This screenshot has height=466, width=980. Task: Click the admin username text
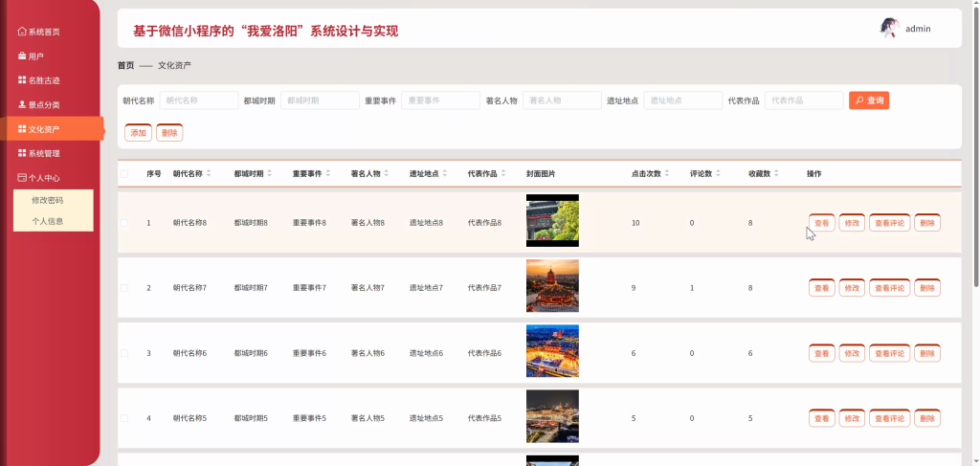click(x=918, y=28)
